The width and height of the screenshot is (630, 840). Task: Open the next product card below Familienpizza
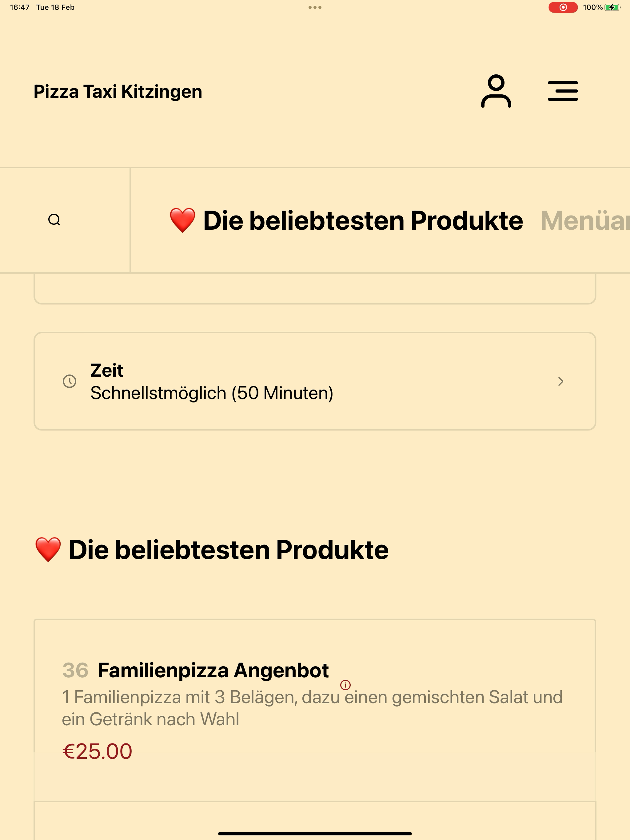pos(315,820)
